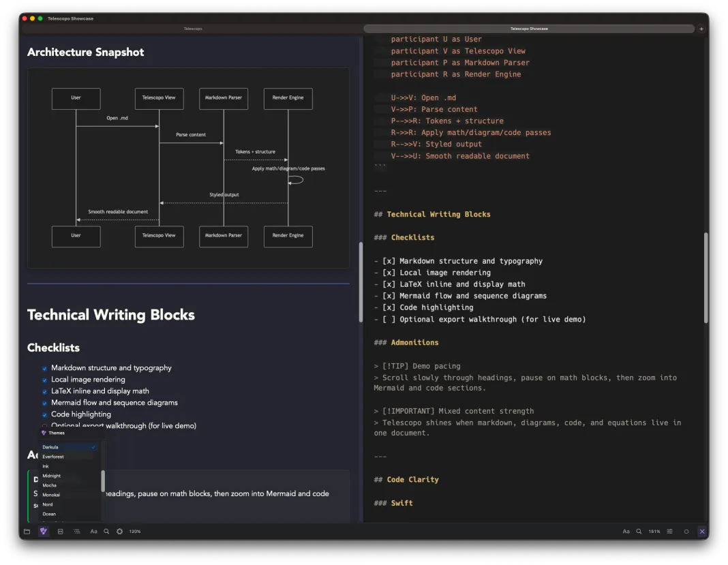728x565 pixels.
Task: Click '### Admonitions' line in editor
Action: (x=406, y=342)
